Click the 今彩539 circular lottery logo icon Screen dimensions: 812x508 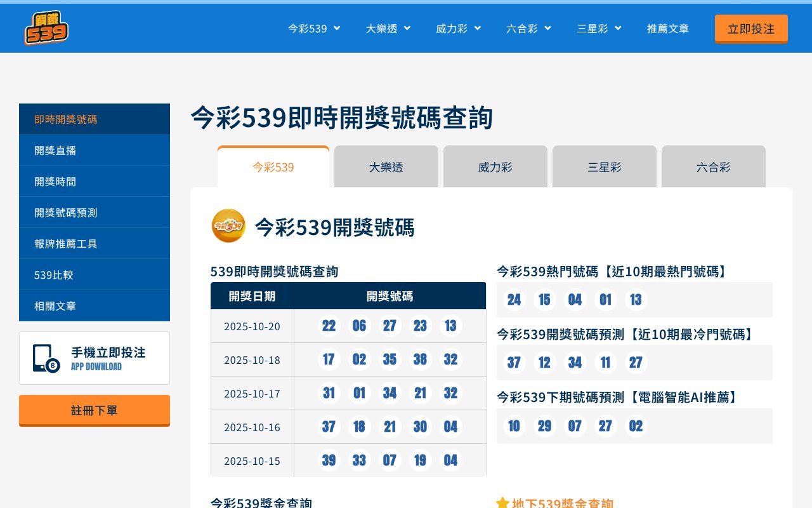228,226
